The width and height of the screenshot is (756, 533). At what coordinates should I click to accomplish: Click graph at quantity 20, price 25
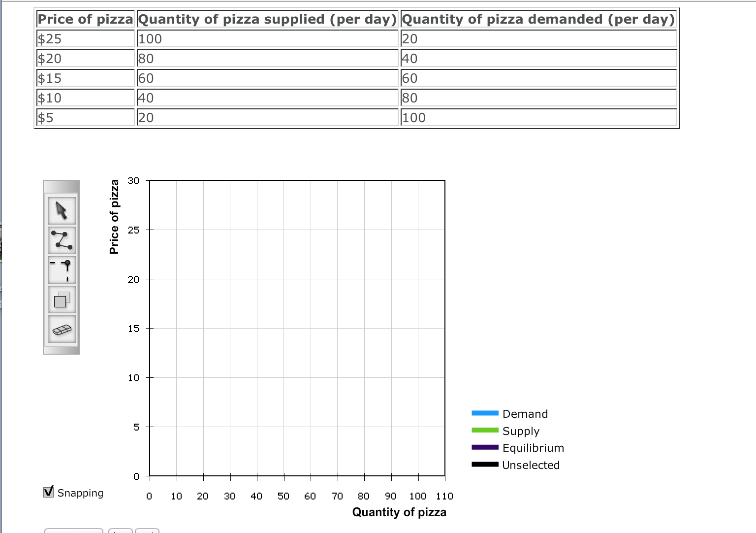[x=203, y=230]
